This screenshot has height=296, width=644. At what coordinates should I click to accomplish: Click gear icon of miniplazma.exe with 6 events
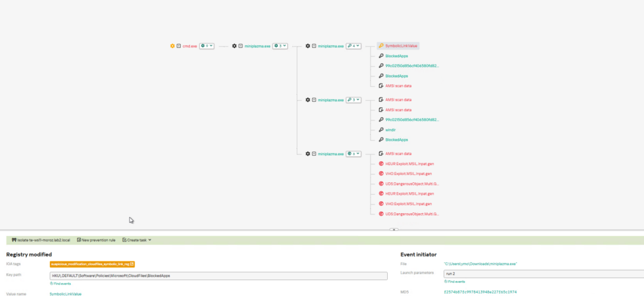tap(308, 154)
